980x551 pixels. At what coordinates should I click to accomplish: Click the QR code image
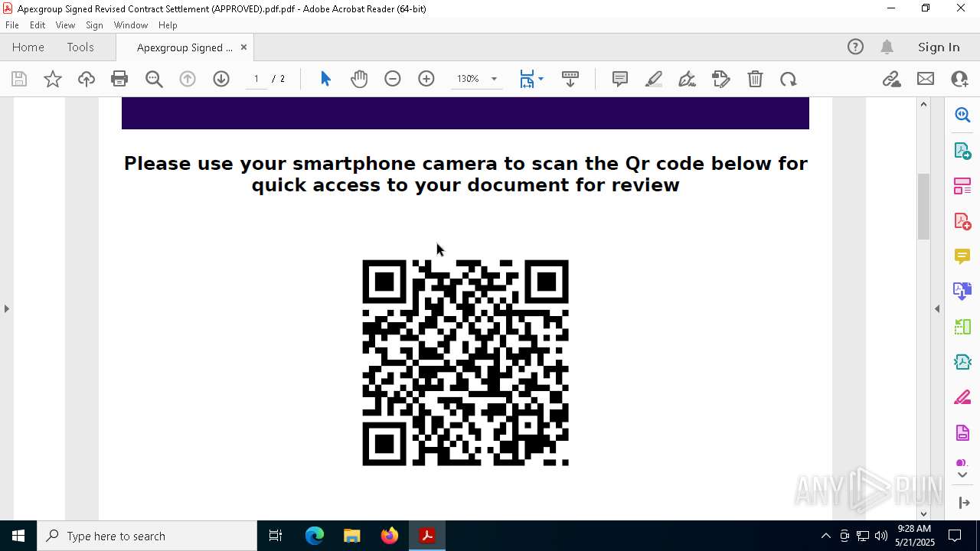[465, 363]
